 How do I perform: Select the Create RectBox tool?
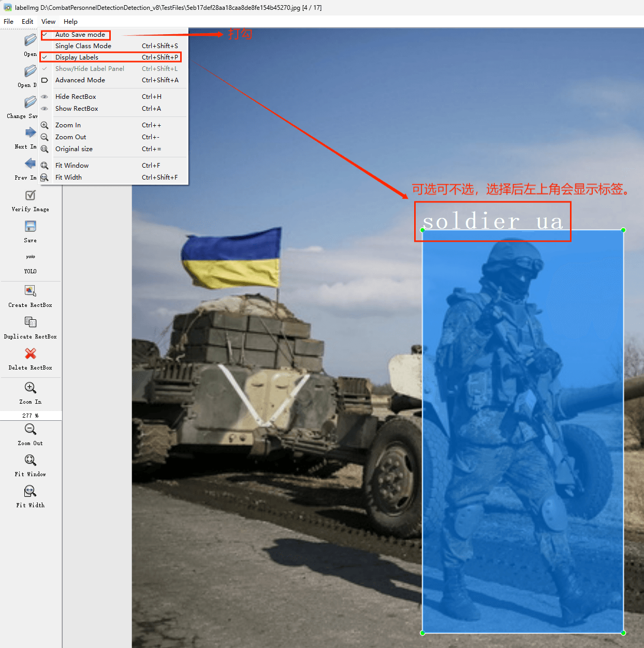[30, 291]
